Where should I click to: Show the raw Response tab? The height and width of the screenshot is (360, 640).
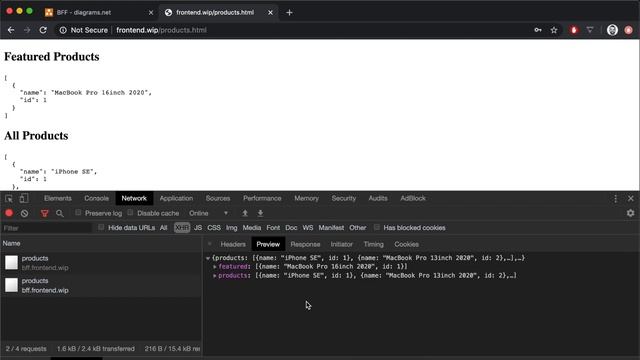tap(305, 244)
